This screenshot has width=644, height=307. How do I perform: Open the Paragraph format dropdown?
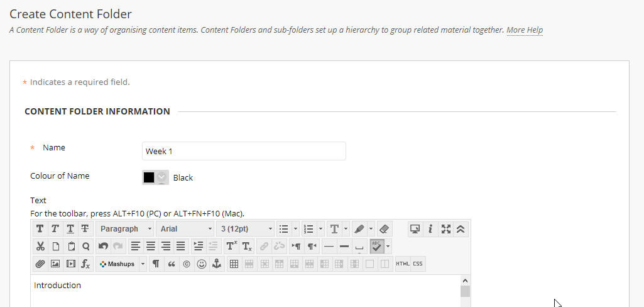(x=125, y=229)
